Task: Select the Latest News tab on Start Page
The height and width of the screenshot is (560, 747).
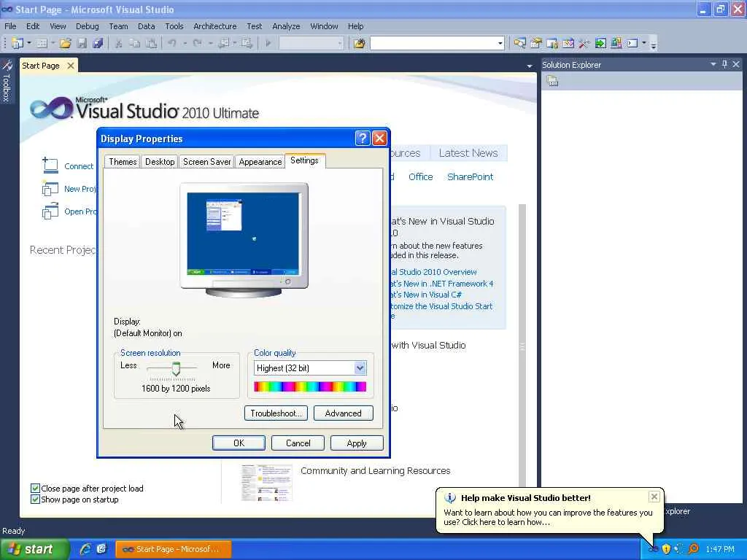Action: click(468, 153)
